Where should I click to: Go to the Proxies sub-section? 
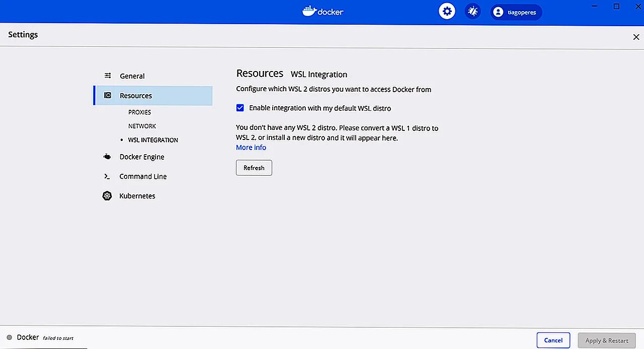pos(139,112)
